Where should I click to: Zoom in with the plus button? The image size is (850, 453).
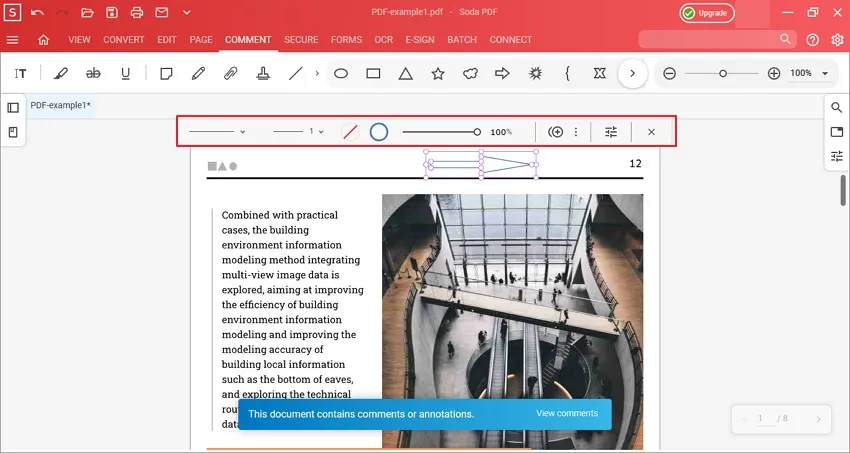[x=774, y=73]
